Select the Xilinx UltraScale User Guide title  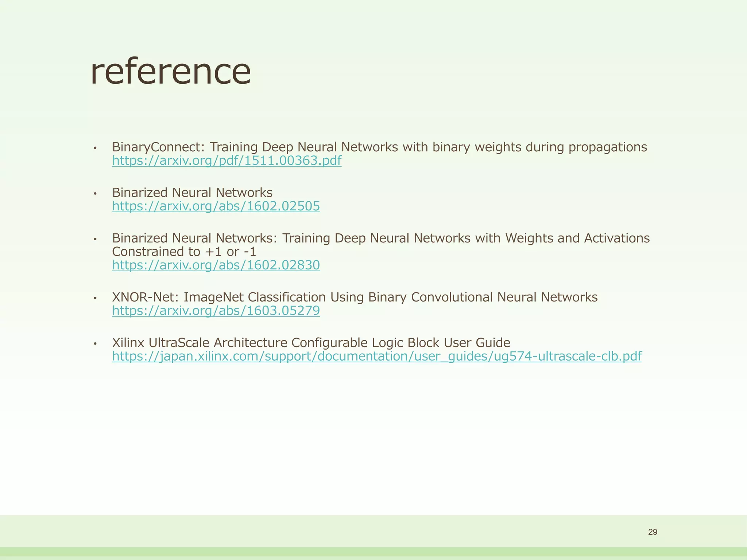311,343
